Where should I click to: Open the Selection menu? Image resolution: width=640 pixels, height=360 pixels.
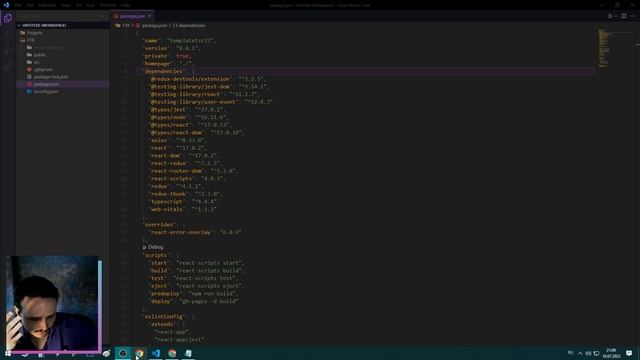coord(47,5)
